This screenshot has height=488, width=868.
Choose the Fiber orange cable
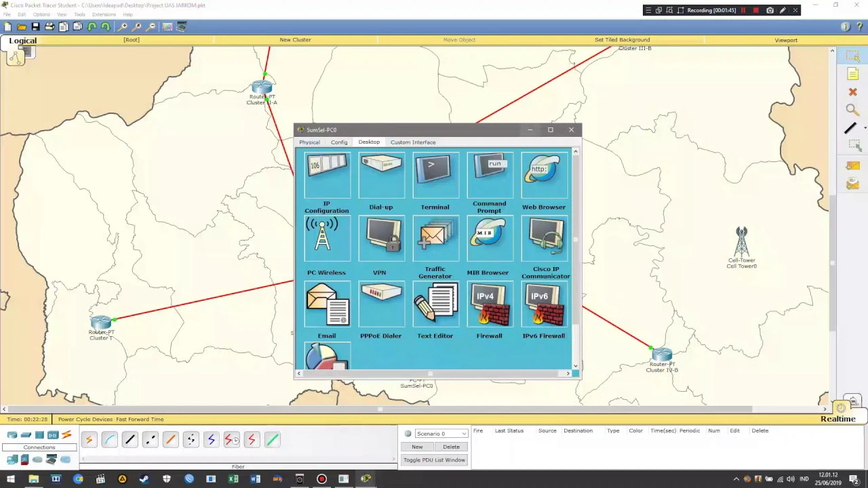tap(170, 440)
